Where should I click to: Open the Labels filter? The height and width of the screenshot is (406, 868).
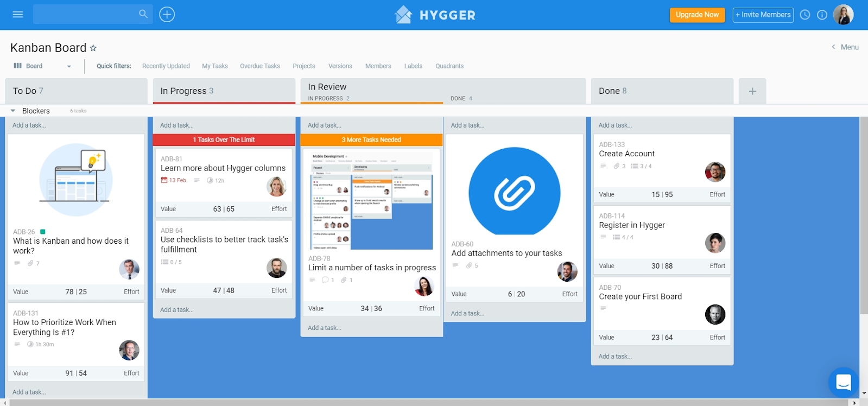coord(413,66)
